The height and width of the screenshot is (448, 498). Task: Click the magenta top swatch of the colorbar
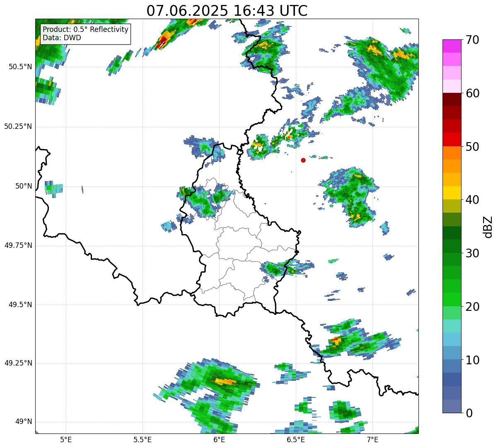click(x=452, y=46)
